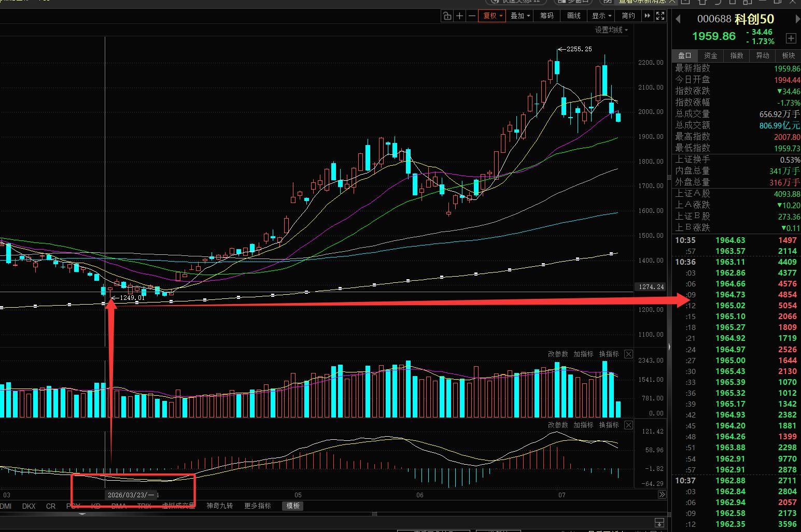
Task: Click 换指标 in volume indicator panel
Action: (609, 354)
